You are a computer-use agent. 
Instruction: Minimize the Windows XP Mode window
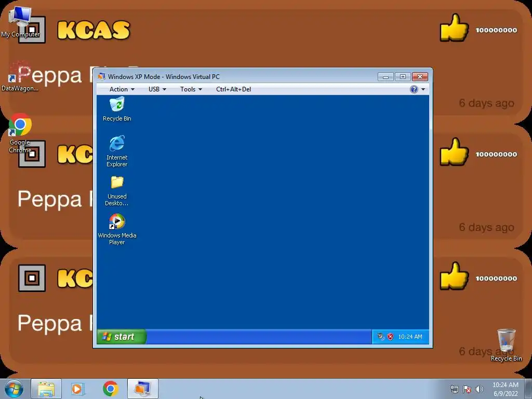pos(385,77)
